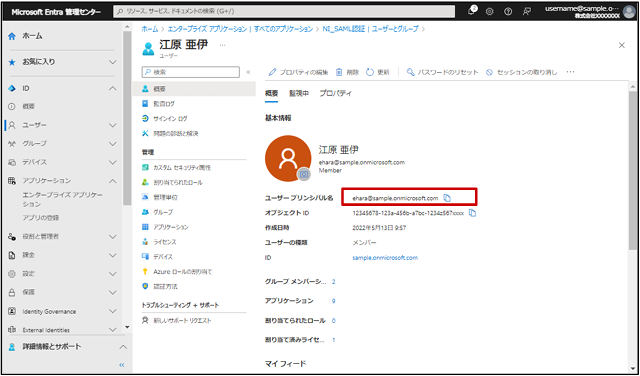The image size is (640, 376).
Task: Open group memberships count 2
Action: 333,282
